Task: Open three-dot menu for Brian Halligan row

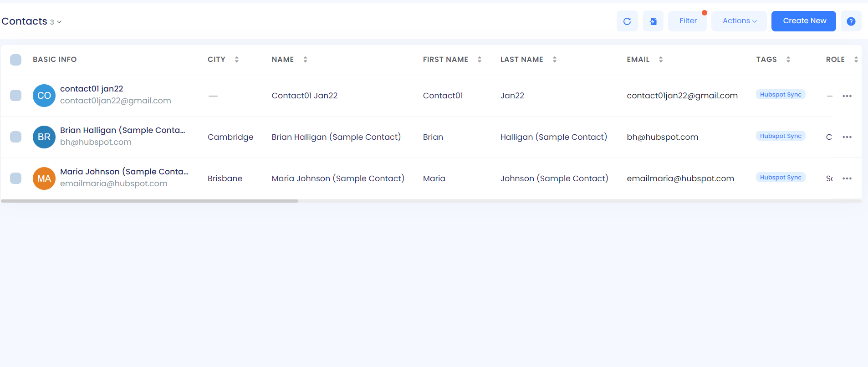Action: coord(847,137)
